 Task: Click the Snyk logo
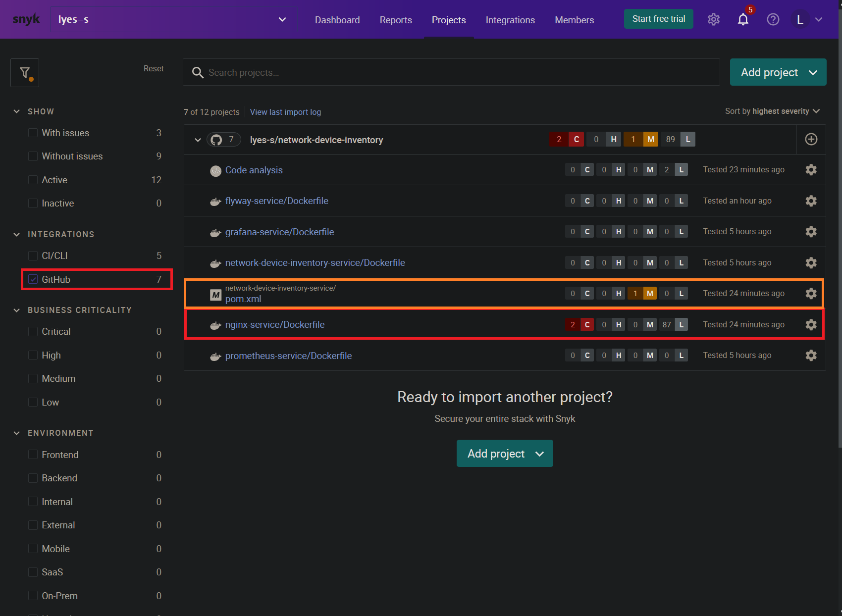26,19
